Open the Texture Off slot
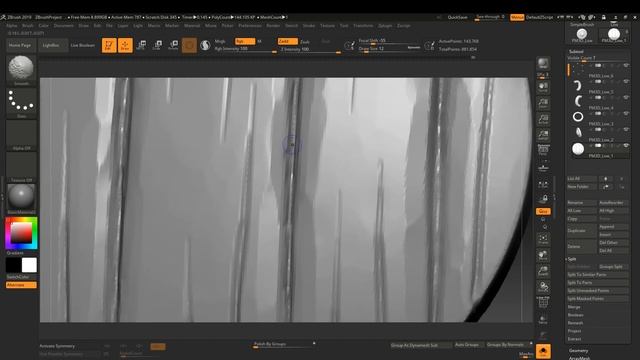The image size is (640, 360). click(21, 167)
